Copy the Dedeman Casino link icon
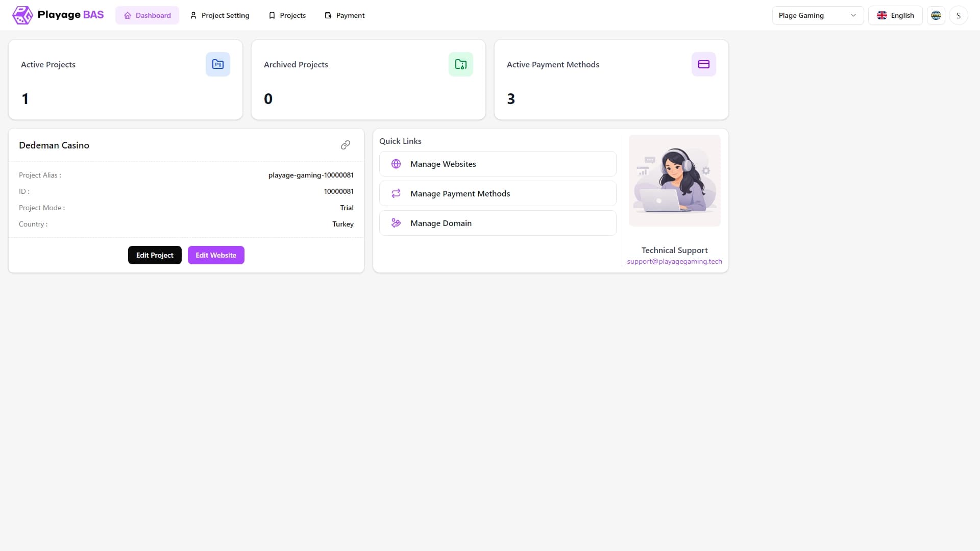980x551 pixels. point(346,145)
